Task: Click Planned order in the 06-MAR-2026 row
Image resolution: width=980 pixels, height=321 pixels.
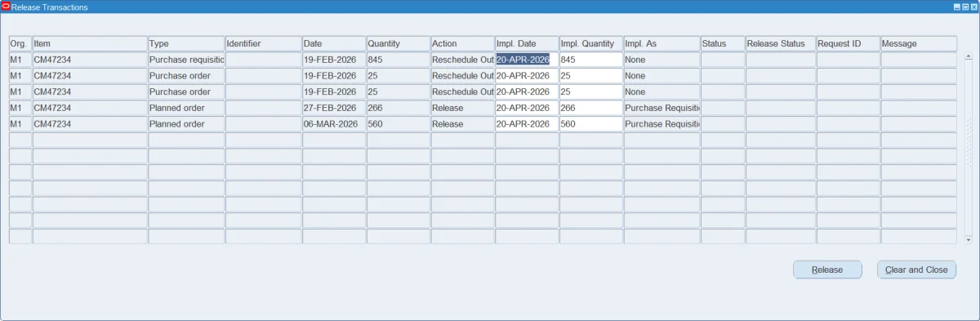Action: tap(186, 124)
